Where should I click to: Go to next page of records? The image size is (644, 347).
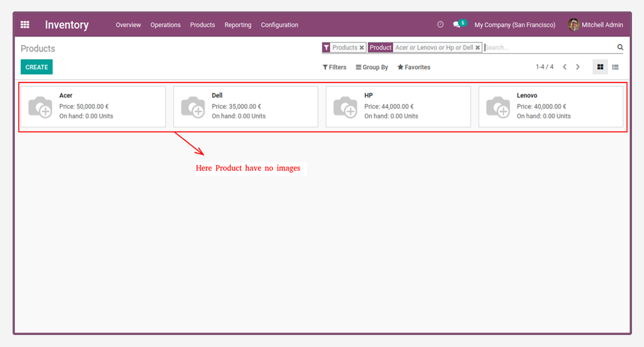coord(578,67)
